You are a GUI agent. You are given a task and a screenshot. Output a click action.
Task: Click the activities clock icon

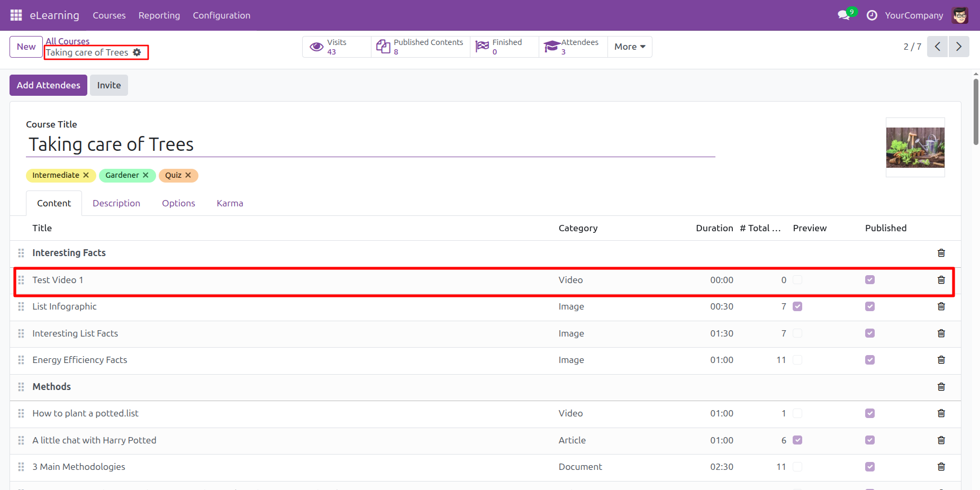pos(872,15)
